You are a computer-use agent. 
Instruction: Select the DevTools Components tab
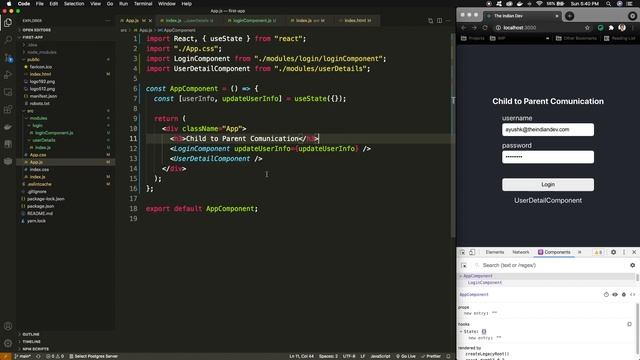pos(554,252)
